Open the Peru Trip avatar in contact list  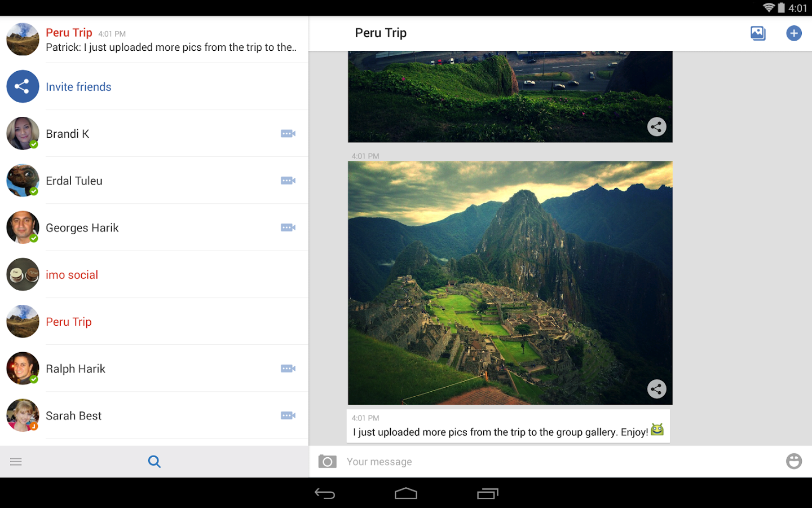pos(23,321)
